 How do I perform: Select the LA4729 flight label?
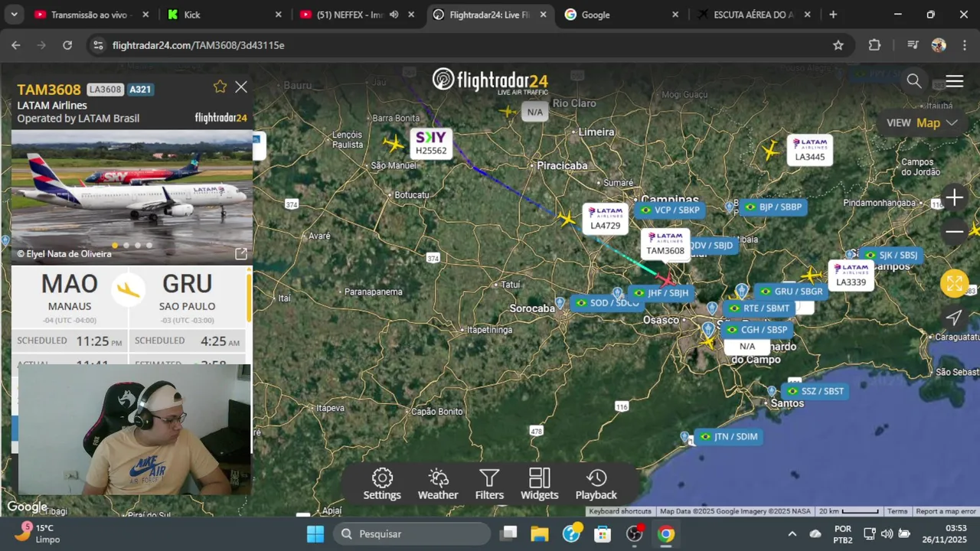(x=605, y=219)
